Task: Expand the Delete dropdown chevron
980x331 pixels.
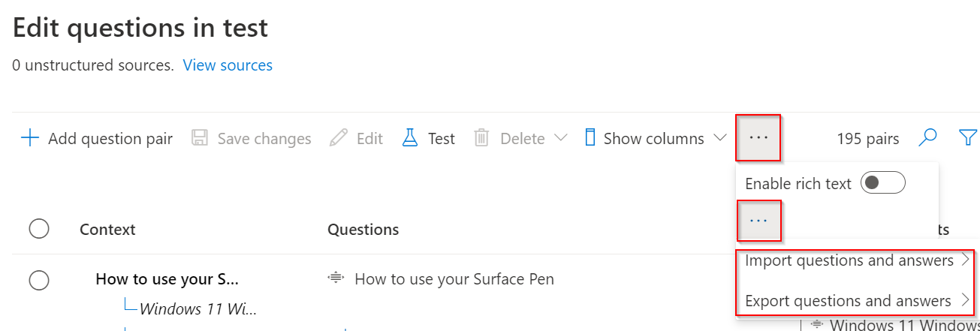Action: pyautogui.click(x=560, y=138)
